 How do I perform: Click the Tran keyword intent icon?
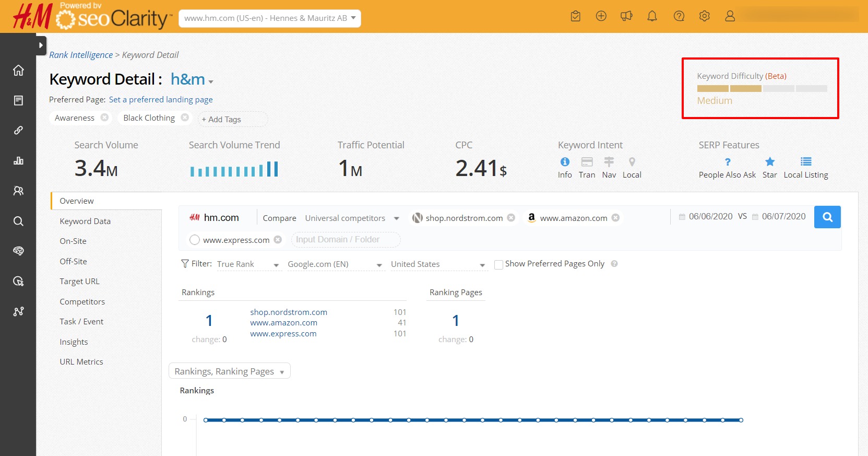[587, 162]
